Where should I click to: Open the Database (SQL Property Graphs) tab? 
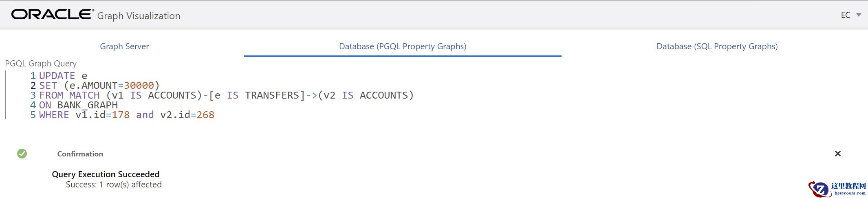click(x=717, y=46)
